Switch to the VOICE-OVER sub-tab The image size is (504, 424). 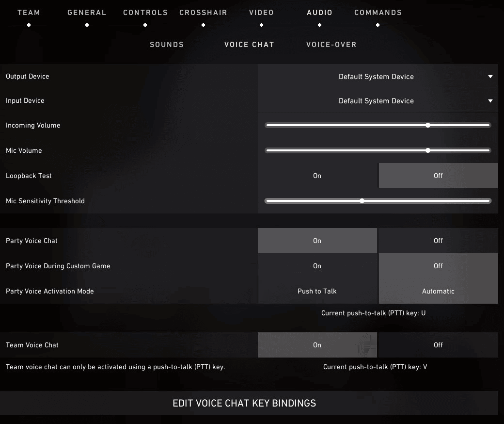[x=331, y=44]
